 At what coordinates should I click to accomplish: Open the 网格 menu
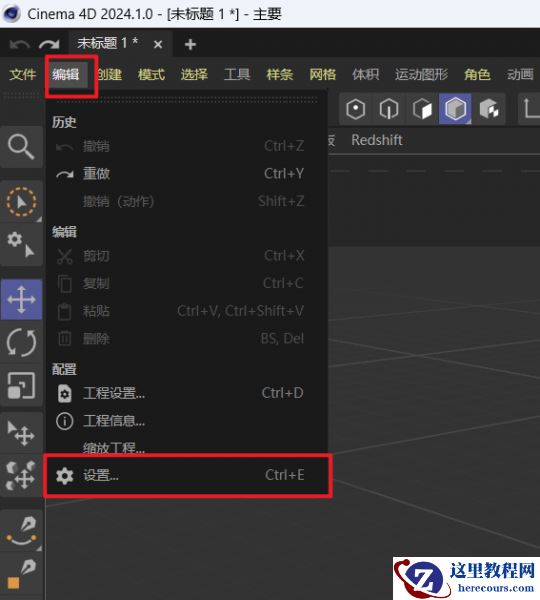pos(323,74)
